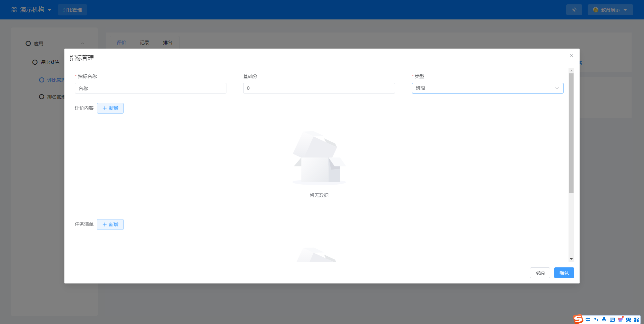This screenshot has width=644, height=324.
Task: Switch Sogou input language via 中 icon
Action: pyautogui.click(x=588, y=320)
